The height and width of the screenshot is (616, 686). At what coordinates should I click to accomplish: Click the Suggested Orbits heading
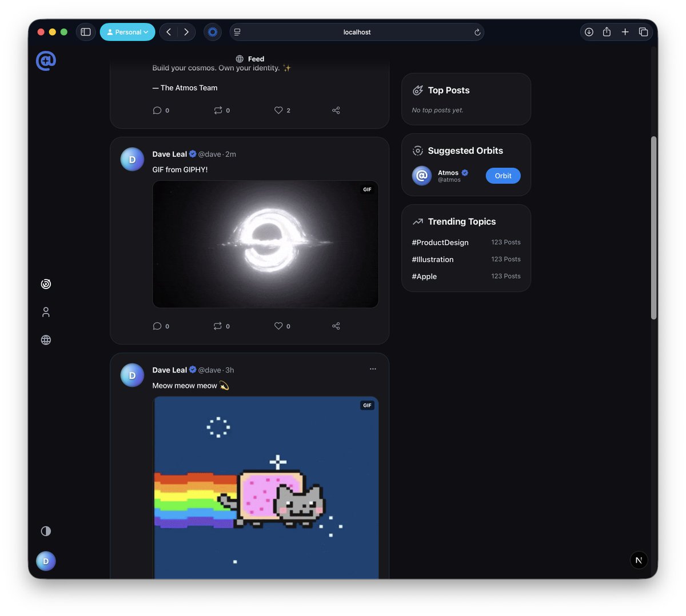pyautogui.click(x=465, y=151)
